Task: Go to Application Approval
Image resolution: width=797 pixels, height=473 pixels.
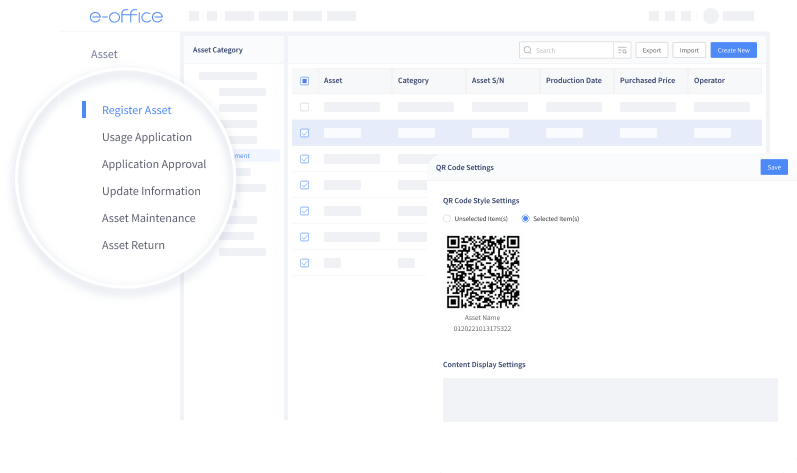Action: coord(154,164)
